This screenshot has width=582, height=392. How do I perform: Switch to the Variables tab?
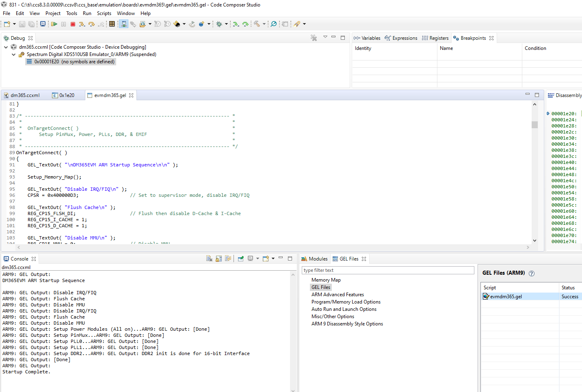pyautogui.click(x=367, y=38)
